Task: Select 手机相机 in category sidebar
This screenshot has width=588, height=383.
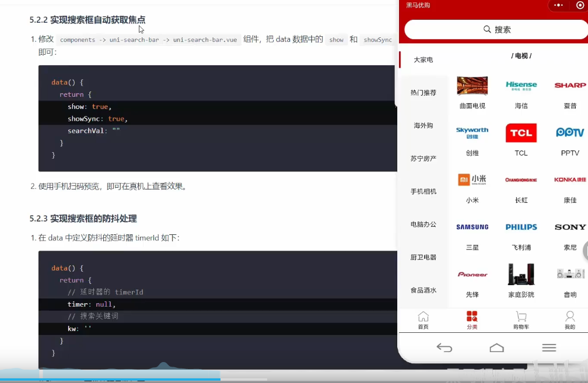Action: coord(423,191)
